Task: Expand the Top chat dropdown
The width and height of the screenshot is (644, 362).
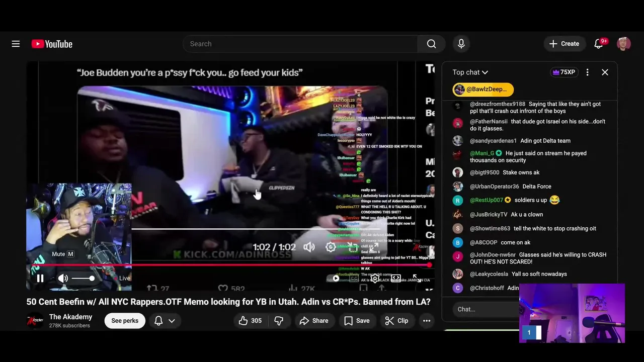Action: click(470, 72)
